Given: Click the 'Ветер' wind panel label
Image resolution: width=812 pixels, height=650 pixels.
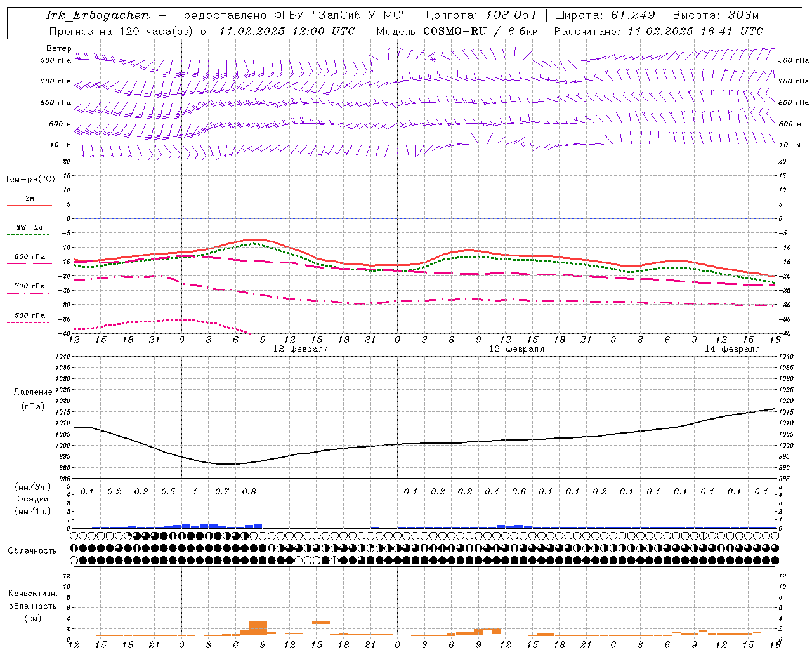Looking at the screenshot, I should [59, 48].
